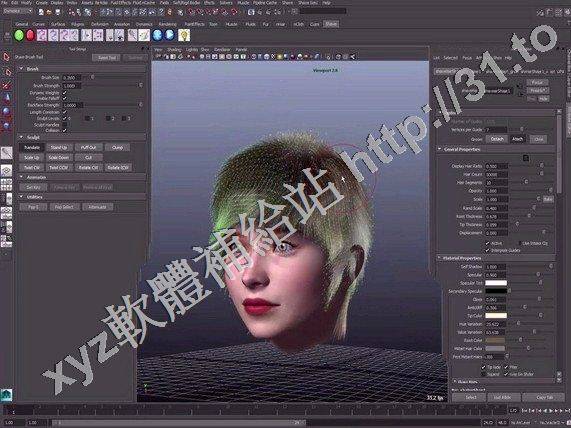Enable the Squirrel checkbox
This screenshot has height=428, width=571.
pos(484,374)
